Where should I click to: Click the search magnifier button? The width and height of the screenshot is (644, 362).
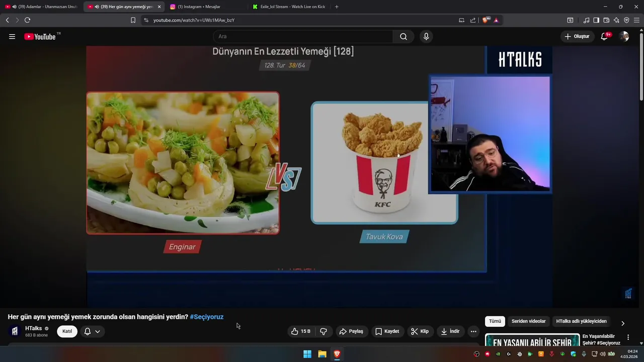click(x=404, y=36)
